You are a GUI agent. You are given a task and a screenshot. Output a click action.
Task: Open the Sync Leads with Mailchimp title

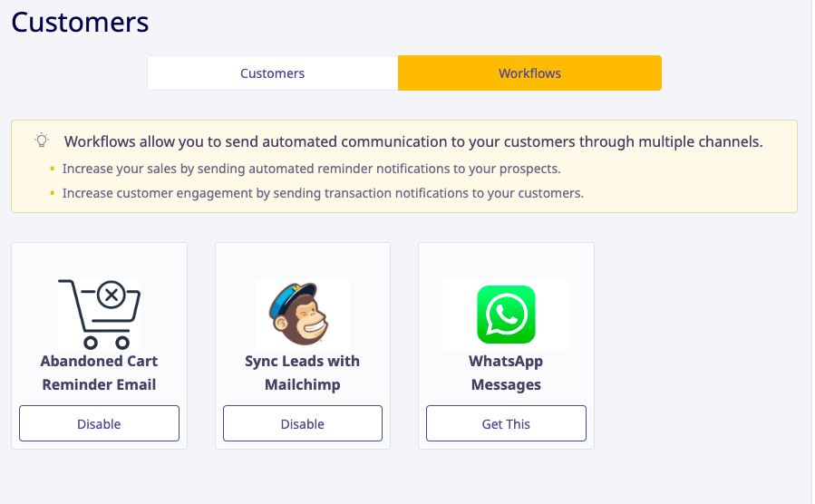click(x=303, y=373)
